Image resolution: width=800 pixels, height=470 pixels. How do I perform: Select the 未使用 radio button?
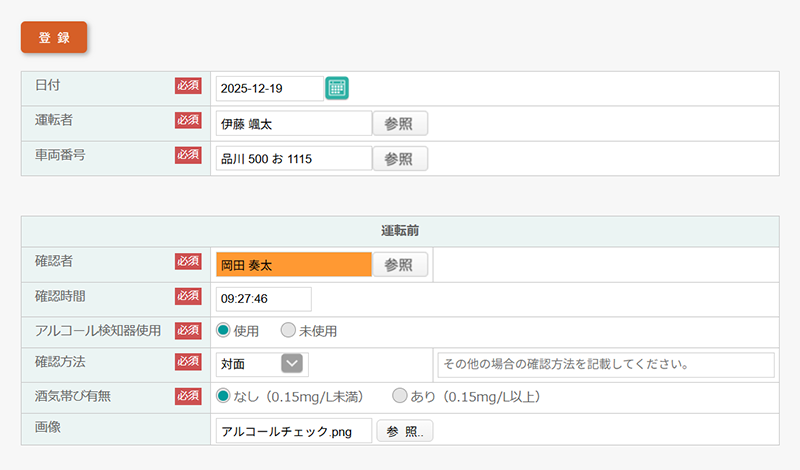coord(288,331)
